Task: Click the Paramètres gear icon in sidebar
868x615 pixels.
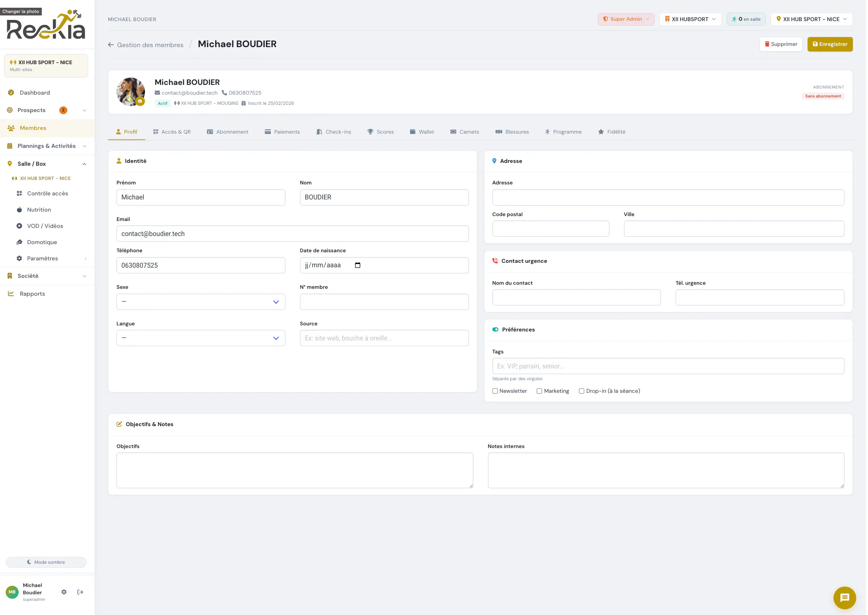Action: 19,258
